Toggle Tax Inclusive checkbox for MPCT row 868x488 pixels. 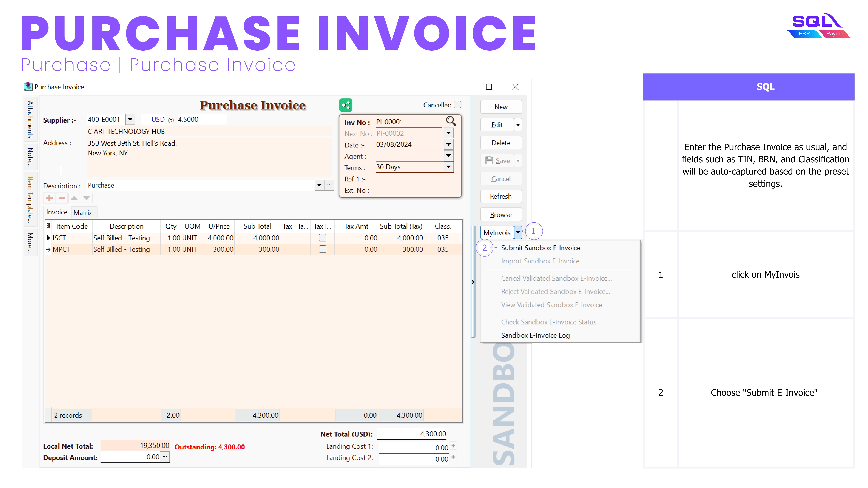pos(322,249)
